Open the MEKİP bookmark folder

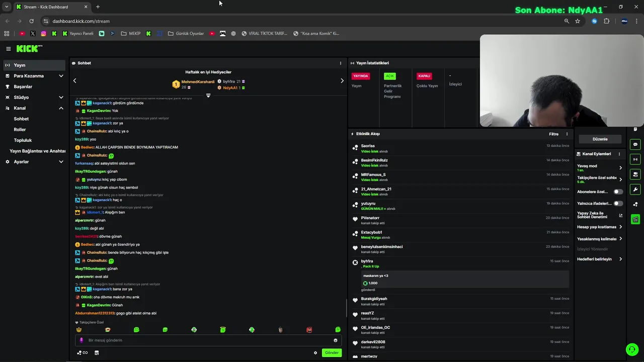(x=131, y=34)
